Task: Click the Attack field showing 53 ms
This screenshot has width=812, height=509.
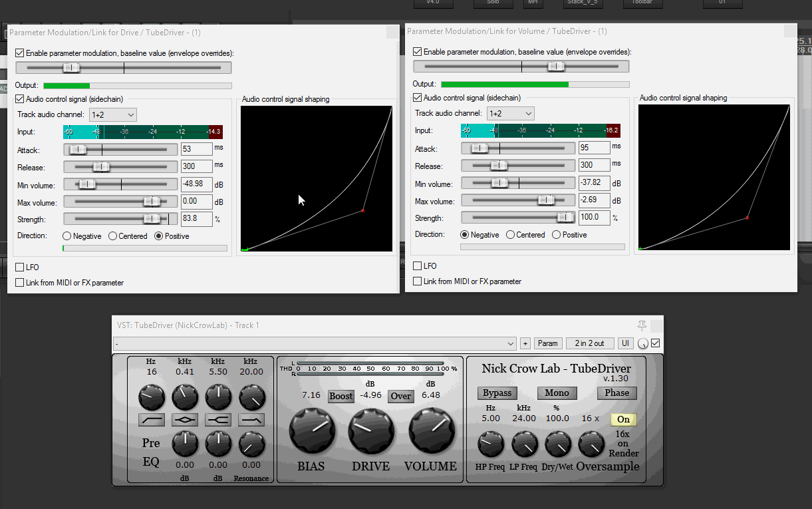Action: (196, 148)
